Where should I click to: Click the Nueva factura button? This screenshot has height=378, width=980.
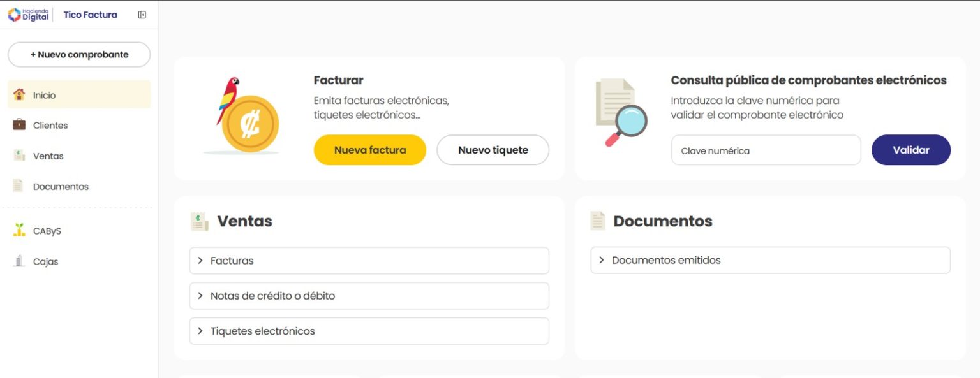(x=370, y=150)
